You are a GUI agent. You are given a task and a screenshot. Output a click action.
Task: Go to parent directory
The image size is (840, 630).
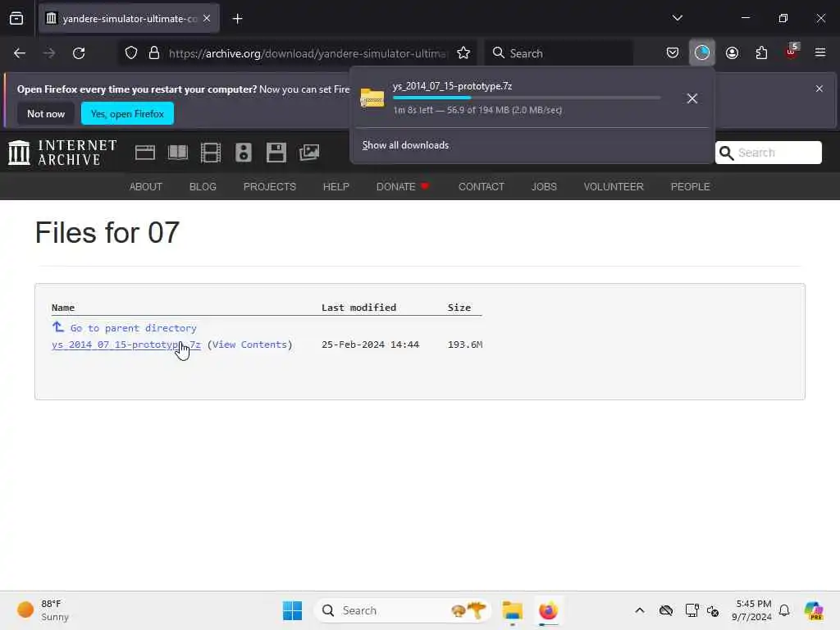pos(134,328)
